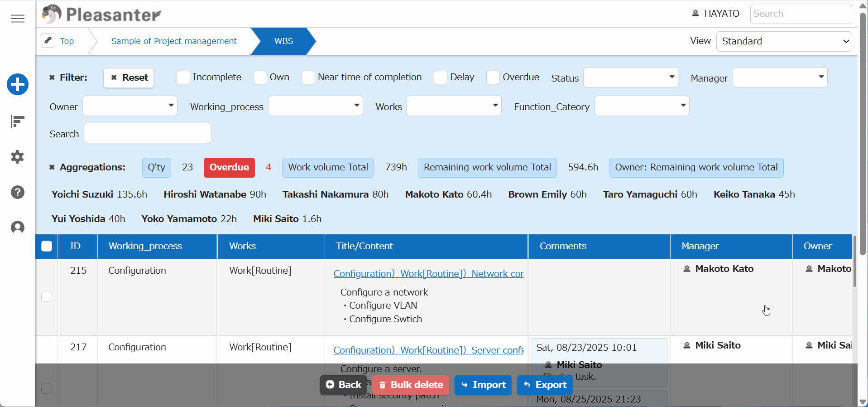The height and width of the screenshot is (407, 868).
Task: Open the Server configuration title link in row 217
Action: click(x=429, y=350)
